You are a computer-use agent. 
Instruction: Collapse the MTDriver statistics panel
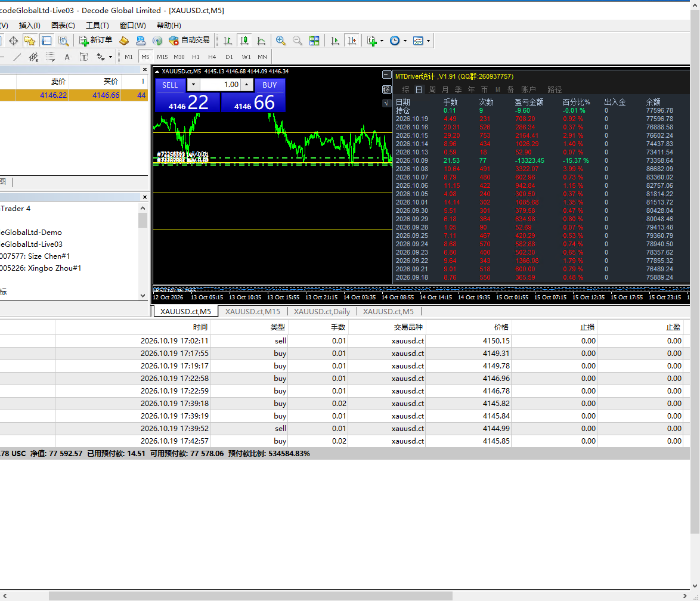click(386, 75)
